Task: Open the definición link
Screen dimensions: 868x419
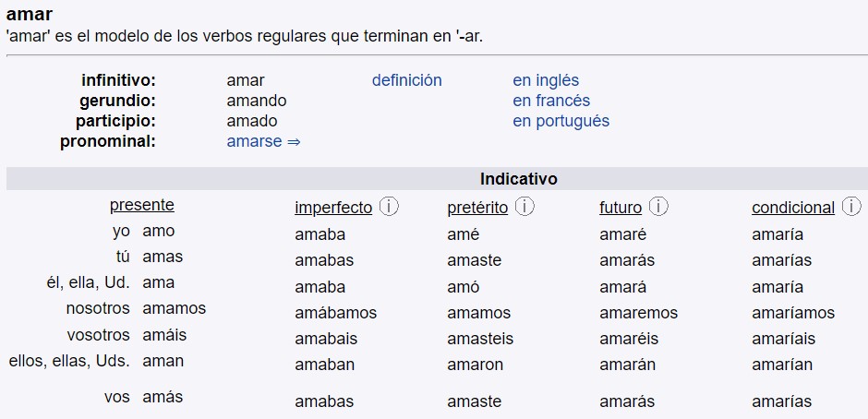Action: pyautogui.click(x=406, y=80)
